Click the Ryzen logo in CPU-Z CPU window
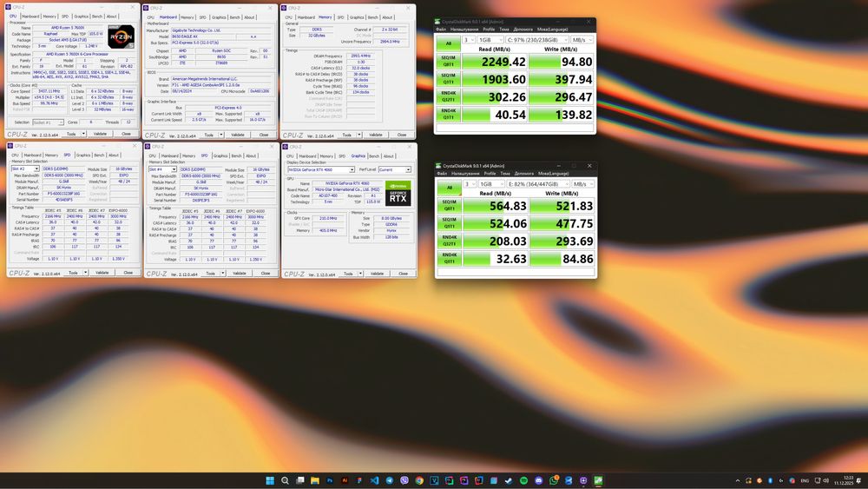This screenshot has width=868, height=489. tap(122, 36)
